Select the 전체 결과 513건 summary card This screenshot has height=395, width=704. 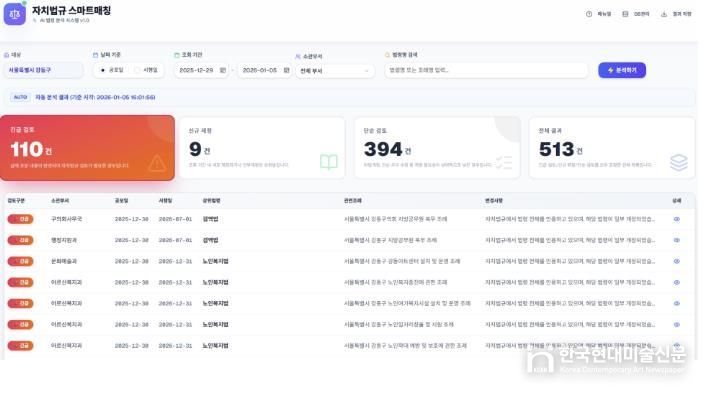click(612, 148)
